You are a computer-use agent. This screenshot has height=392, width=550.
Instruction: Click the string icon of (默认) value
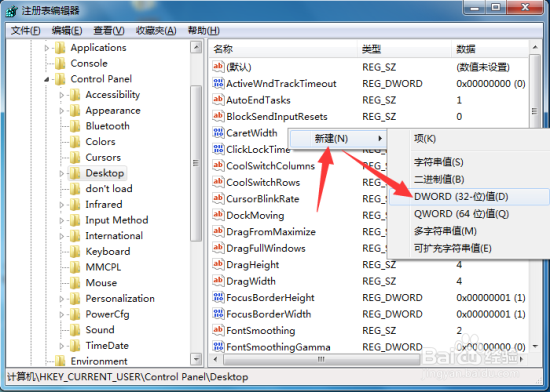pyautogui.click(x=218, y=67)
